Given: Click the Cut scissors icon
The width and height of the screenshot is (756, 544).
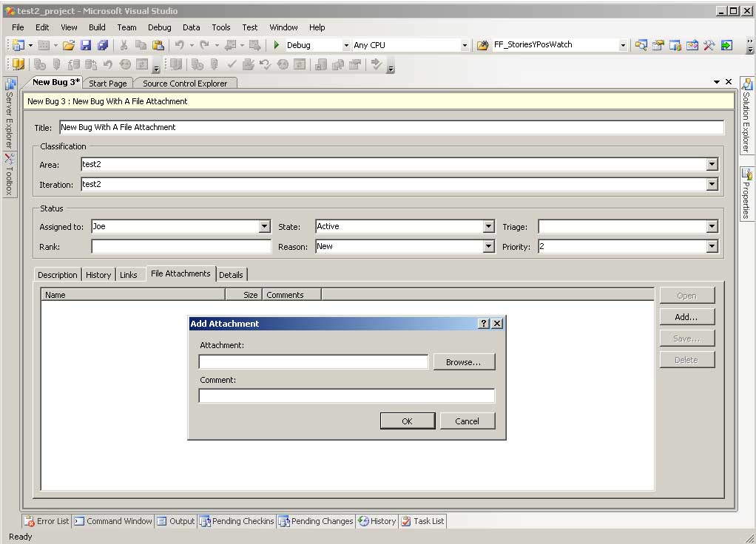Looking at the screenshot, I should (x=124, y=45).
